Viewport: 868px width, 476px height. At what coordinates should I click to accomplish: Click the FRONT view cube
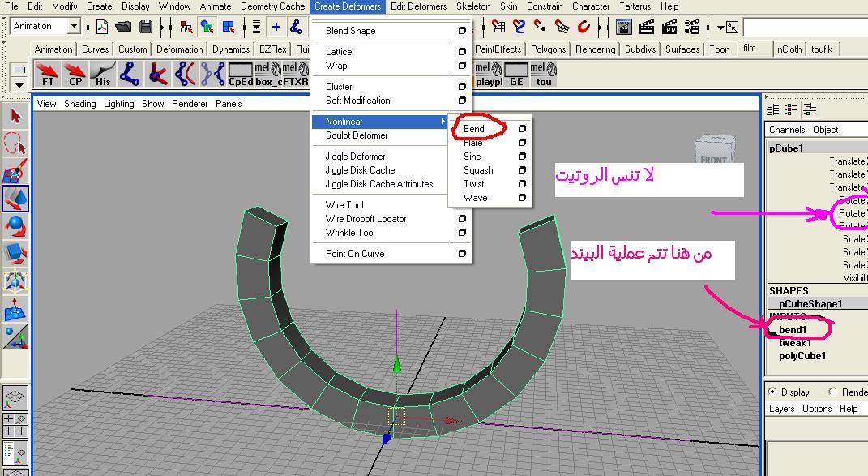pos(714,149)
